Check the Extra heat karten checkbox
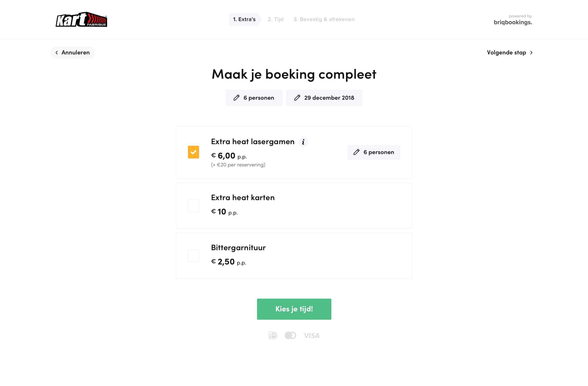The height and width of the screenshot is (386, 588). [x=193, y=206]
